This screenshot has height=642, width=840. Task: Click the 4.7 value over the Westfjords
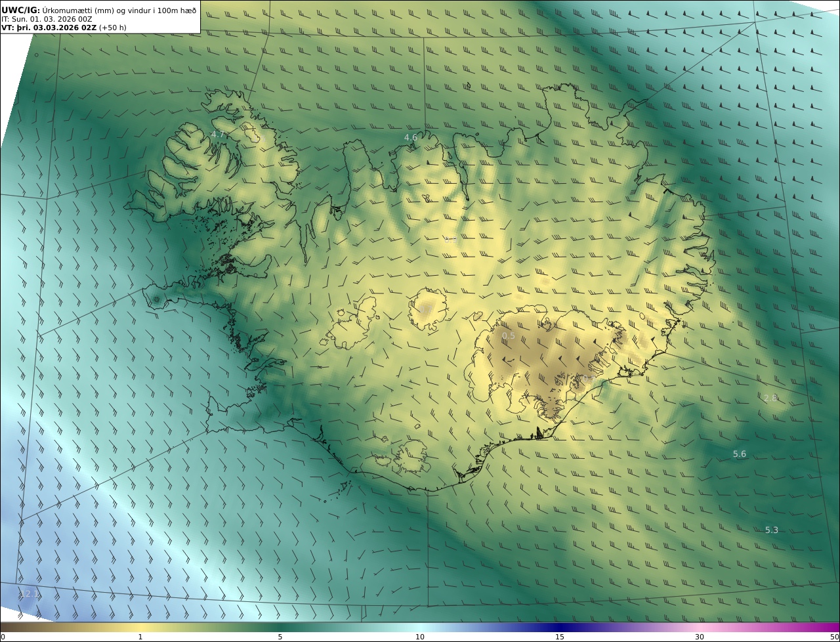click(217, 134)
